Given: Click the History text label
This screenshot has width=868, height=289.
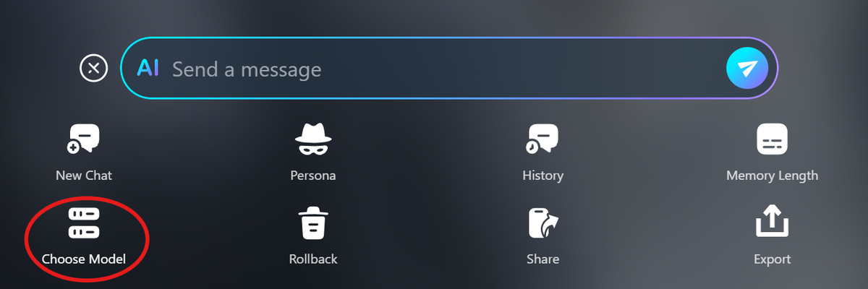Looking at the screenshot, I should [542, 175].
